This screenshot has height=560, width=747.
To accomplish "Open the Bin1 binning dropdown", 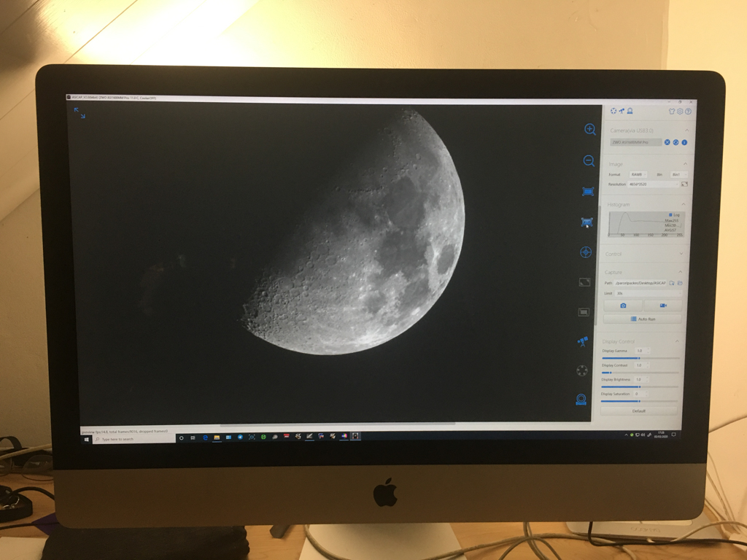I will (x=678, y=174).
